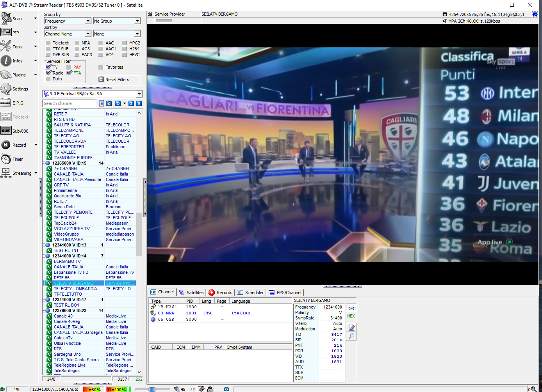Open the None sort dropdown
542x392 pixels.
116,34
